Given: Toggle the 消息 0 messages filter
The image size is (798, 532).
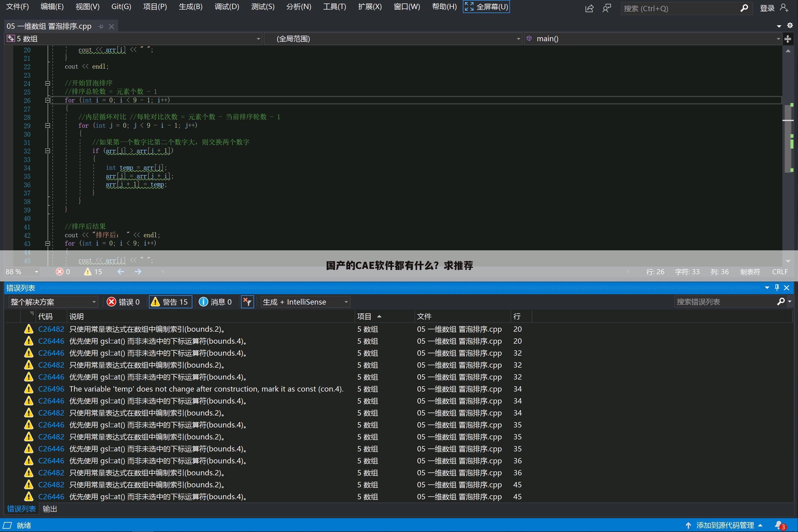Looking at the screenshot, I should tap(215, 302).
